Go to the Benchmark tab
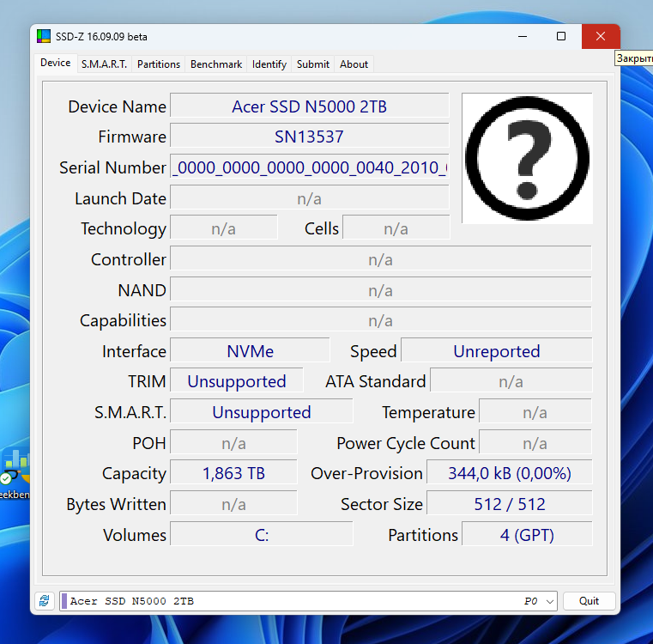653x644 pixels. click(x=216, y=64)
